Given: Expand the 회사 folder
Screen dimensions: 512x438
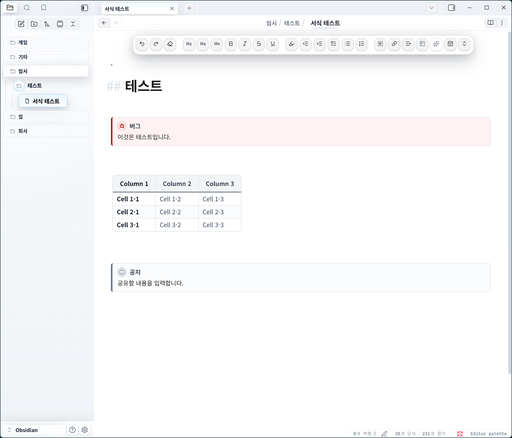Looking at the screenshot, I should pyautogui.click(x=46, y=131).
